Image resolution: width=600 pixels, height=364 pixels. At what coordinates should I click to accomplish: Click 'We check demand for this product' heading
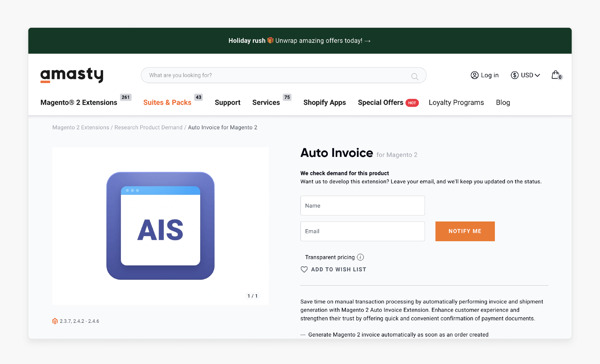345,173
